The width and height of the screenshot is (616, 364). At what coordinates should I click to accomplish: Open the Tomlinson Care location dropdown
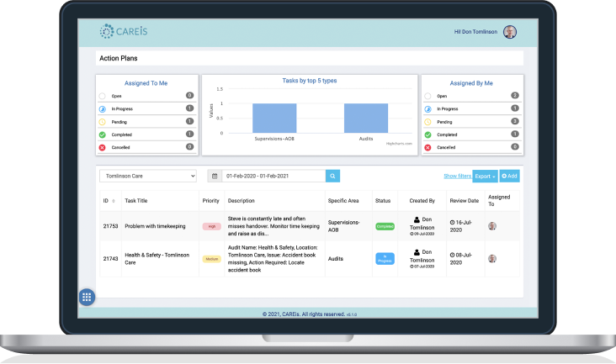[148, 177]
